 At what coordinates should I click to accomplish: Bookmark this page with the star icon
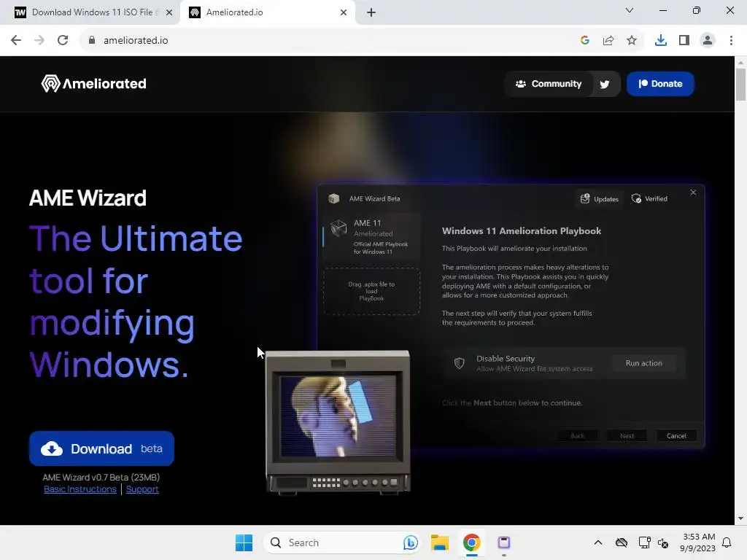point(632,41)
